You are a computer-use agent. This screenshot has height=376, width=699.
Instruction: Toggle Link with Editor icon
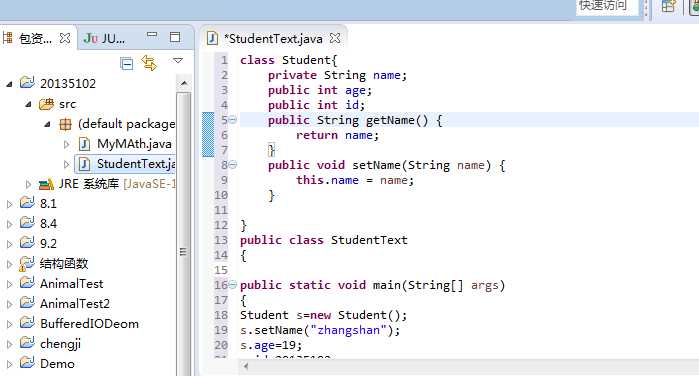[x=149, y=63]
